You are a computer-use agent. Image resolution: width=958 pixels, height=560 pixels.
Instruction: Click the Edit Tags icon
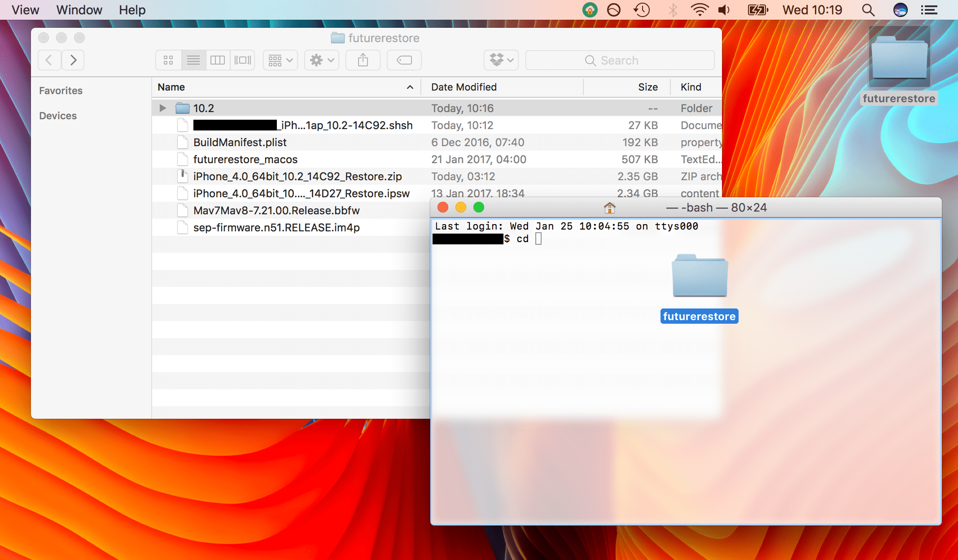404,60
